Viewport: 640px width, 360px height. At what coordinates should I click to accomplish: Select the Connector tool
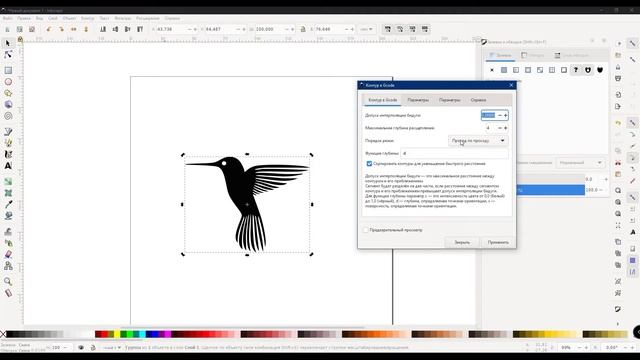(8, 266)
